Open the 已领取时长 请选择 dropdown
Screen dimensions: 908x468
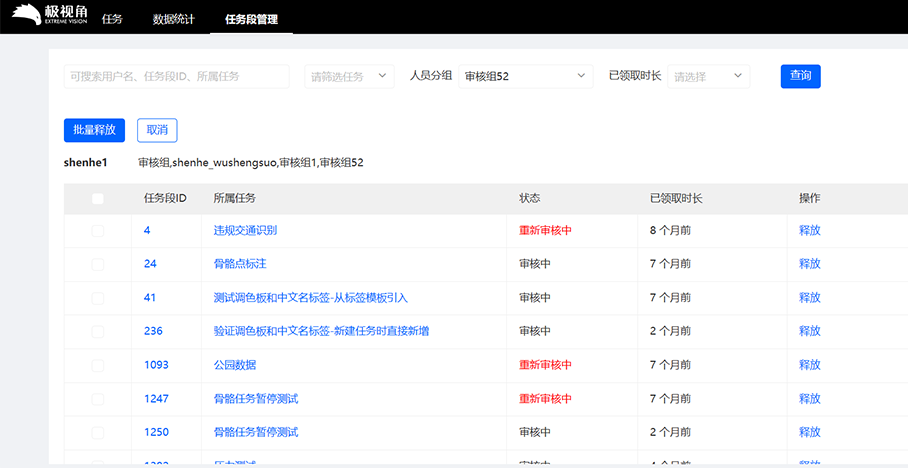coord(708,76)
